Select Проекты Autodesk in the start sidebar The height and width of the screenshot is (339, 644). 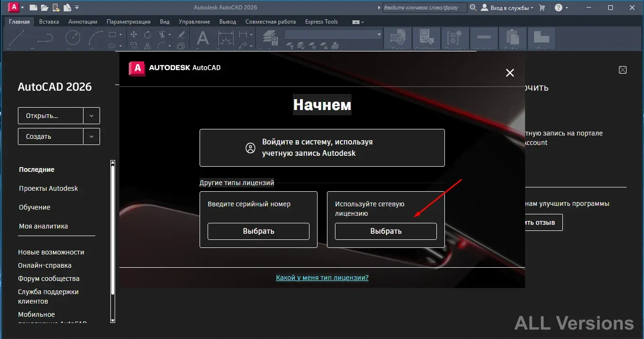click(x=48, y=188)
